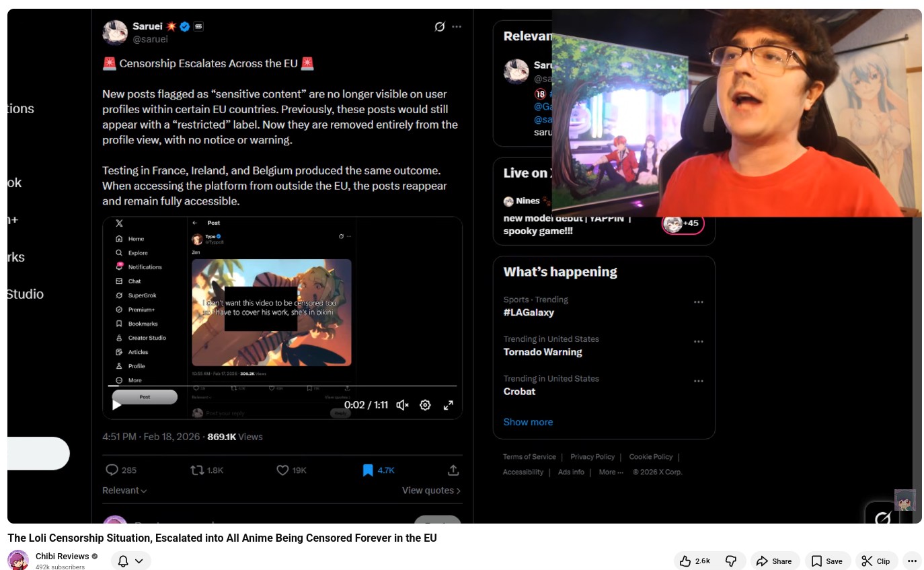Play the embedded tweet video

pos(117,405)
